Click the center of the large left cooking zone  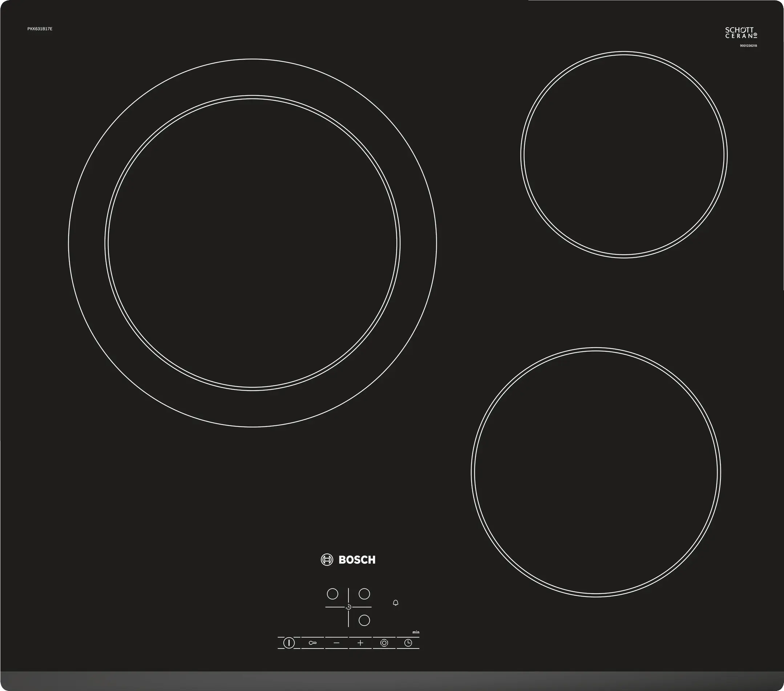252,243
